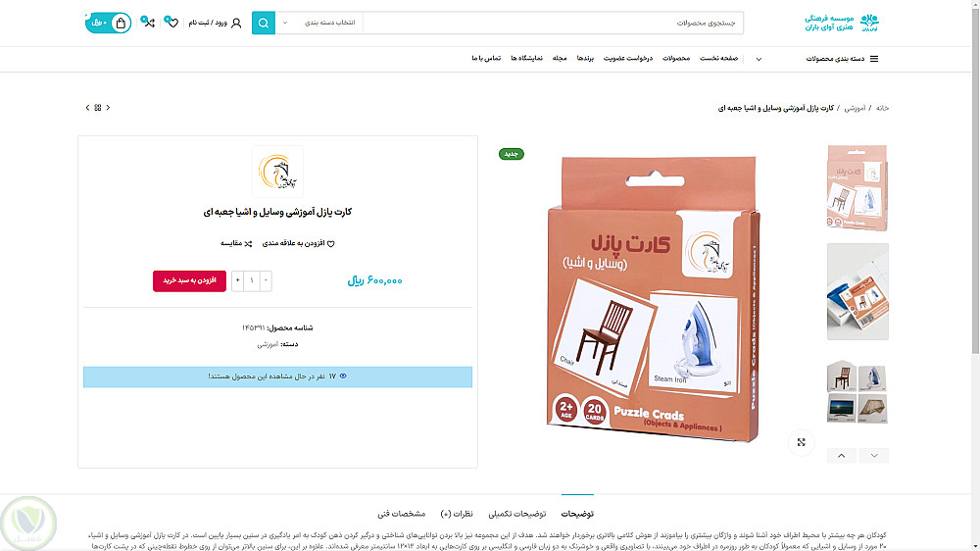Click مقایسه to compare this product

point(236,243)
